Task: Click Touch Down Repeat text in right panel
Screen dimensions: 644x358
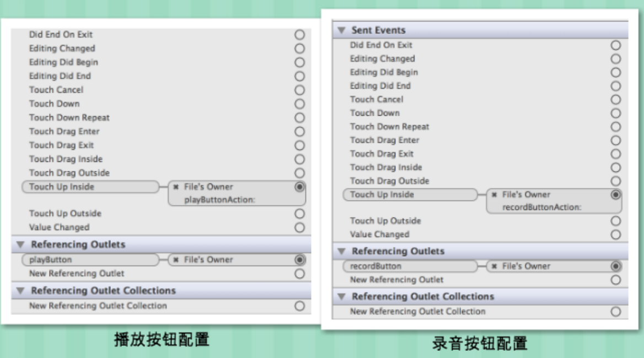Action: click(x=389, y=127)
